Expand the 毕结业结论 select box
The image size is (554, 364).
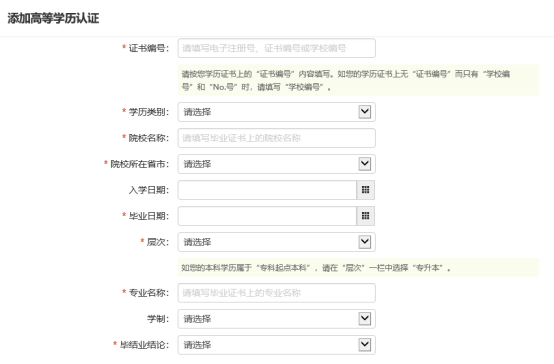point(277,345)
